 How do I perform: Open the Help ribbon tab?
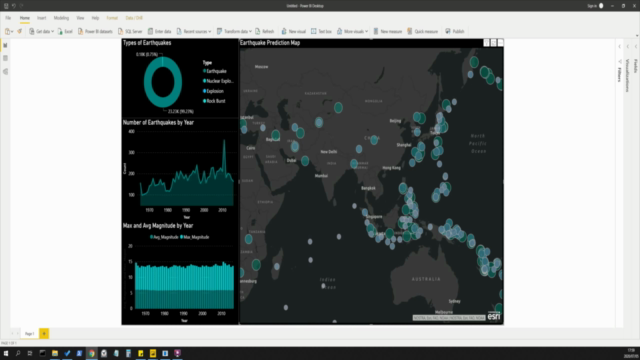click(95, 18)
